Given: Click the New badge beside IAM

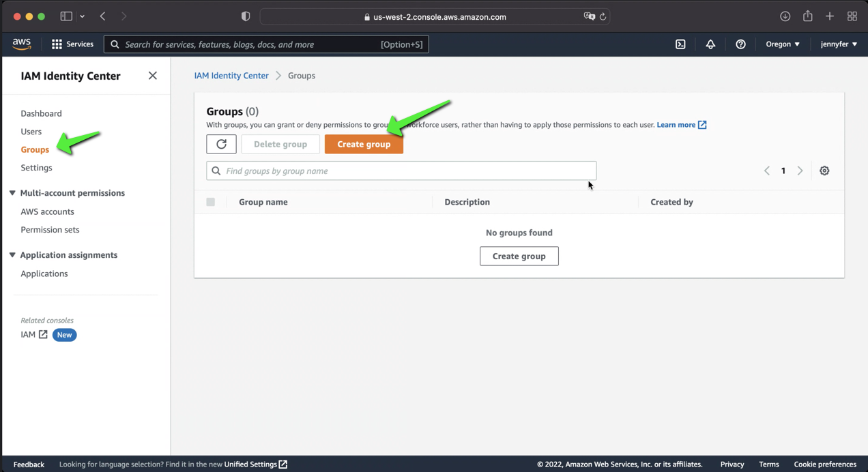Looking at the screenshot, I should (65, 335).
